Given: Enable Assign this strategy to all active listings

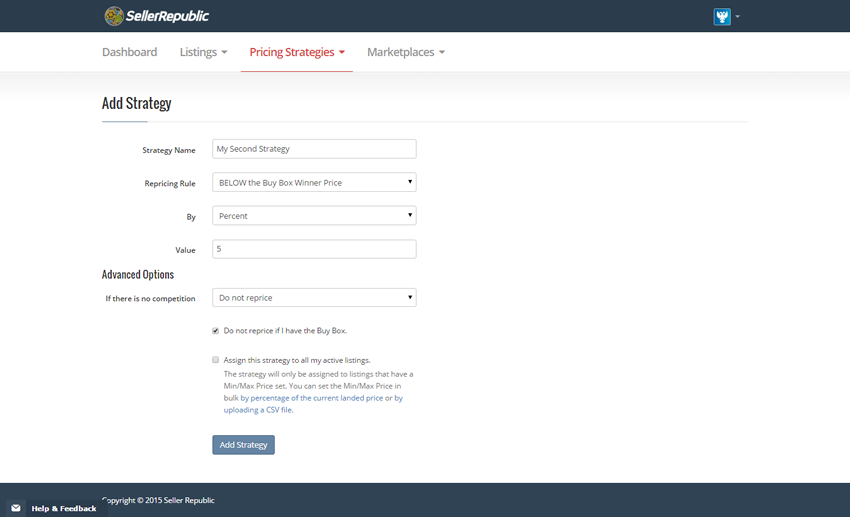Looking at the screenshot, I should click(x=216, y=360).
